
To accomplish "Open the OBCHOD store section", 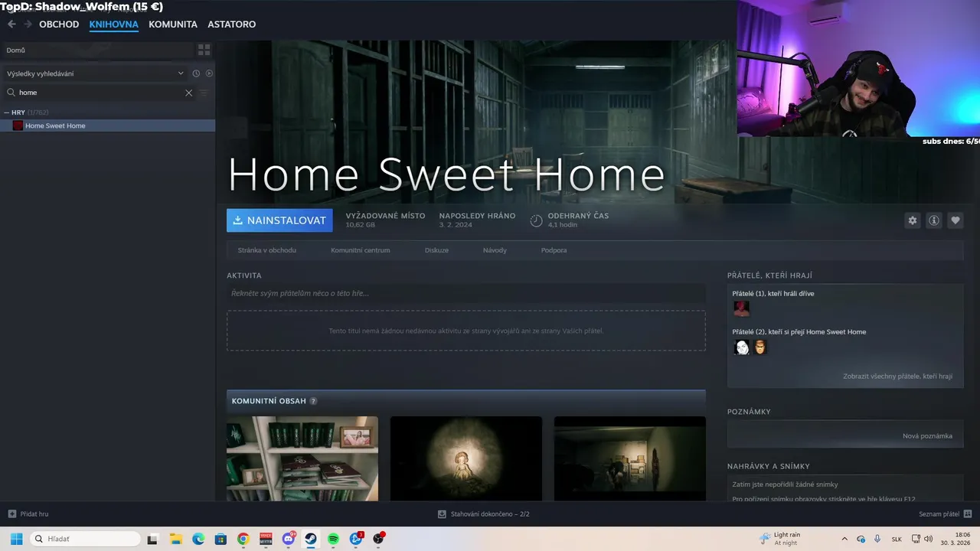I will (x=59, y=24).
